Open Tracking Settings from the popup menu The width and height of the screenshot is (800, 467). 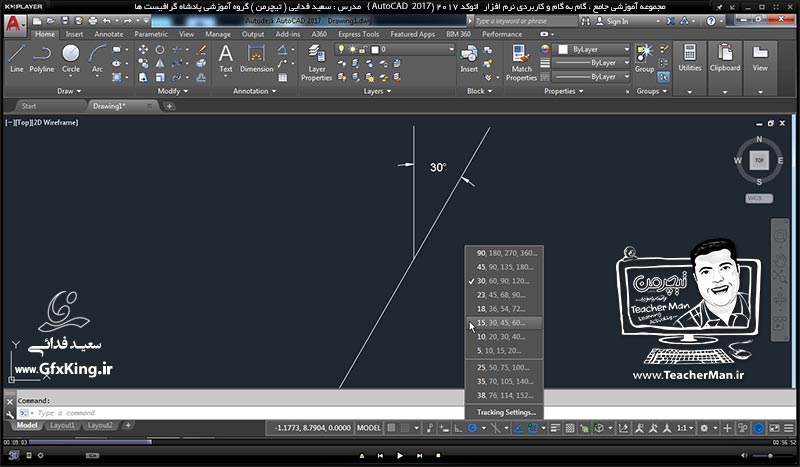(504, 412)
